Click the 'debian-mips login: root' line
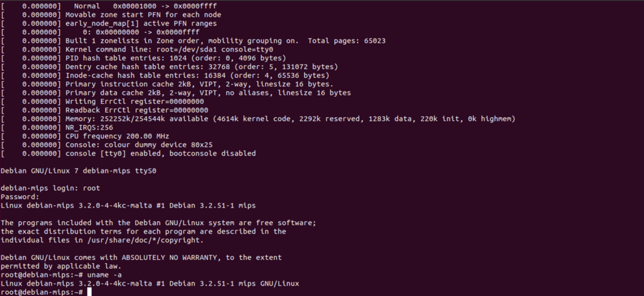Image resolution: width=644 pixels, height=296 pixels. 50,188
